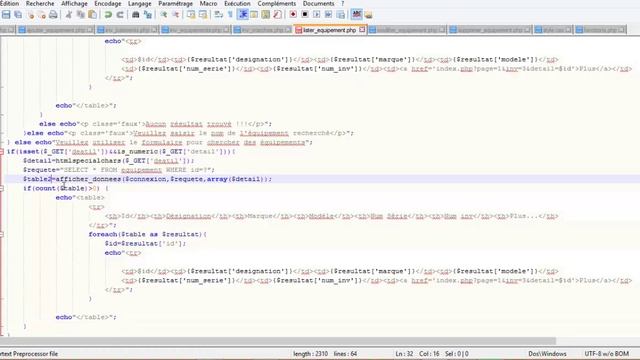This screenshot has height=360, width=640.
Task: Click the 'Aucun résultat trouvé' echo line
Action: pyautogui.click(x=156, y=124)
